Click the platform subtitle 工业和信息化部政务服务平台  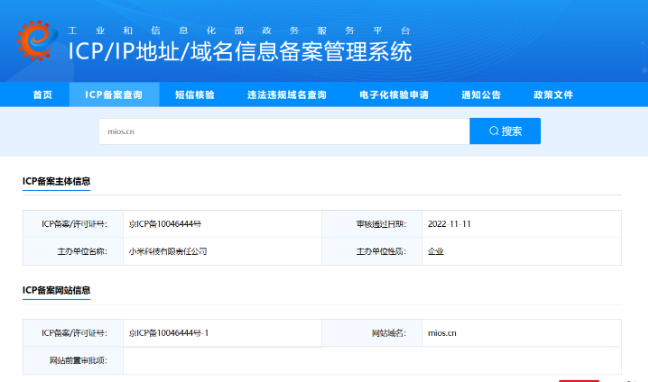pos(239,31)
